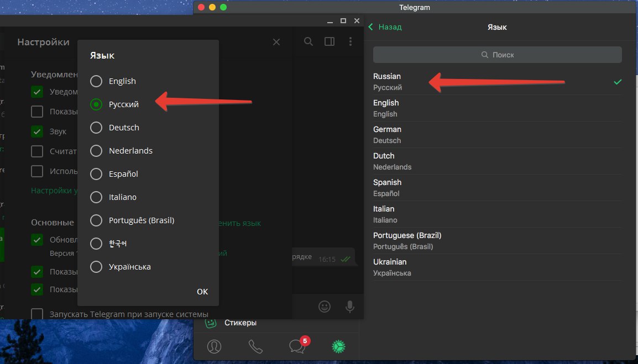
Task: Choose Dutch Nederlands in language list
Action: point(497,161)
